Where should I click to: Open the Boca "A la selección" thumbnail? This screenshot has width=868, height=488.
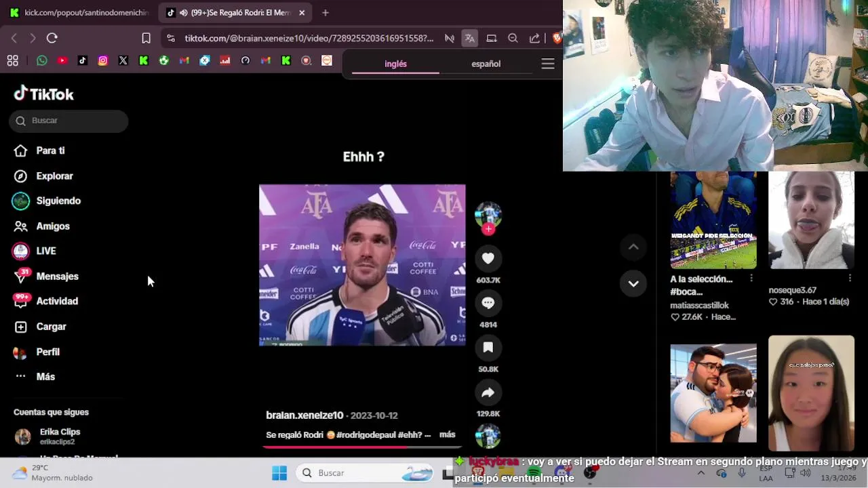click(713, 220)
